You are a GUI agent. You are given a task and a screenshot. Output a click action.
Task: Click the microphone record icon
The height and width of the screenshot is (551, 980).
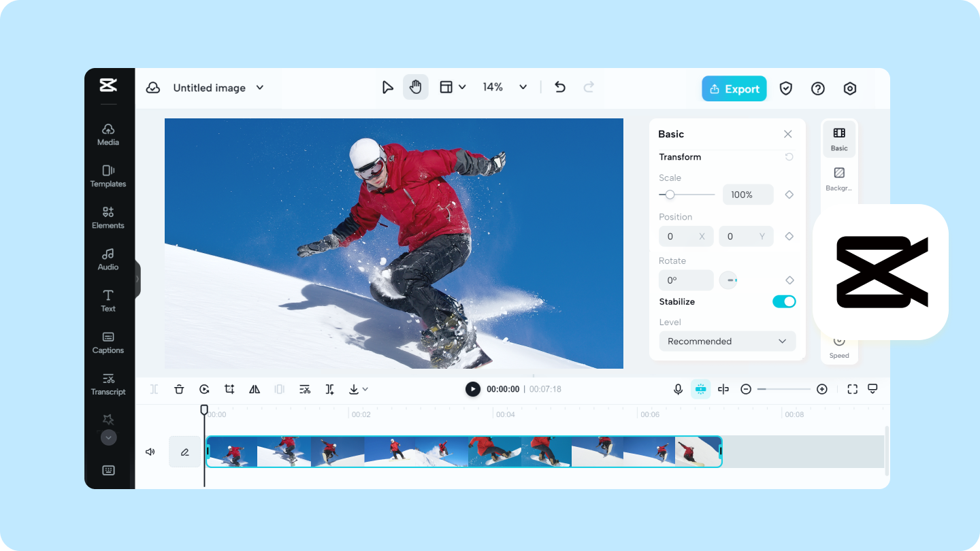pos(678,389)
